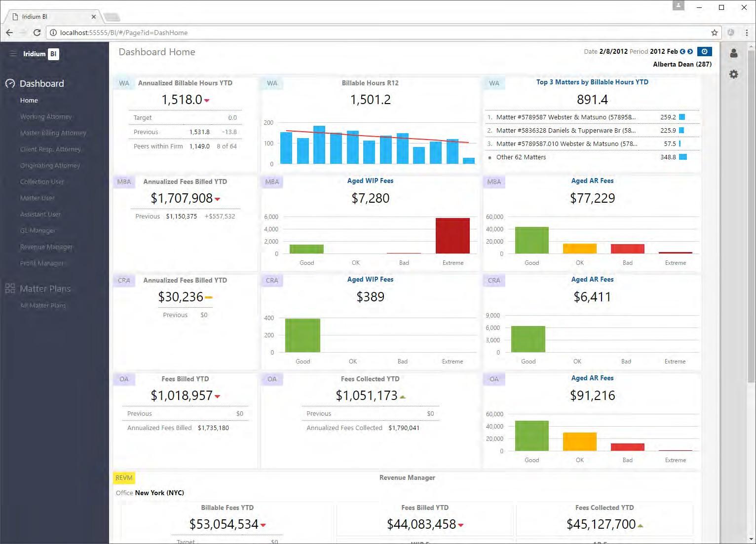
Task: Open the Revenue Manager sidebar item
Action: [46, 247]
